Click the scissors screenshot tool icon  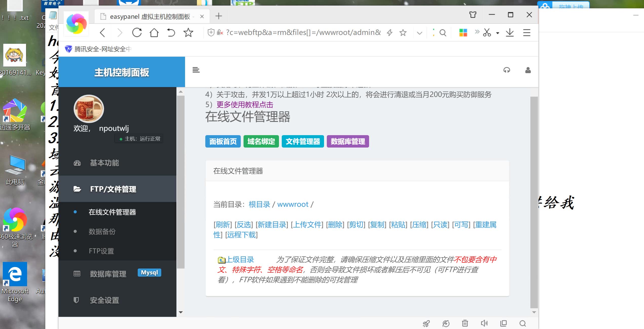click(487, 33)
